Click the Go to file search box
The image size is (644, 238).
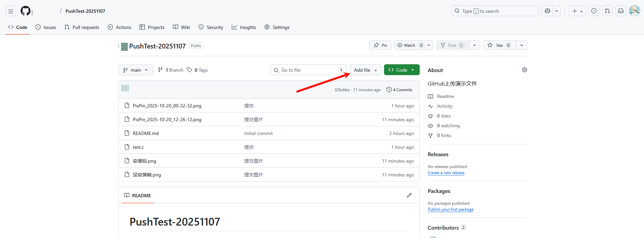309,70
